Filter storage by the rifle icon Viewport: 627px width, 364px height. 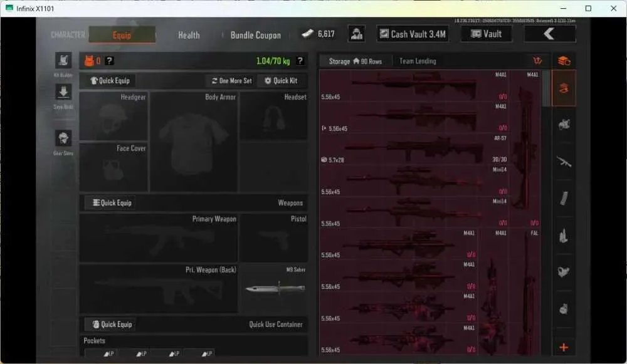pyautogui.click(x=564, y=162)
